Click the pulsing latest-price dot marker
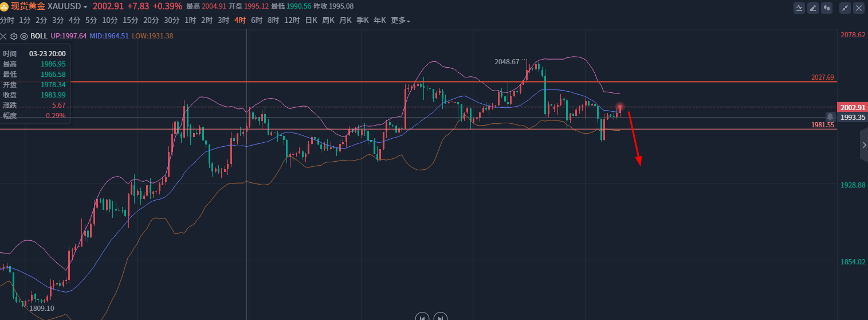Screen dimensions: 868x320 (x=620, y=107)
